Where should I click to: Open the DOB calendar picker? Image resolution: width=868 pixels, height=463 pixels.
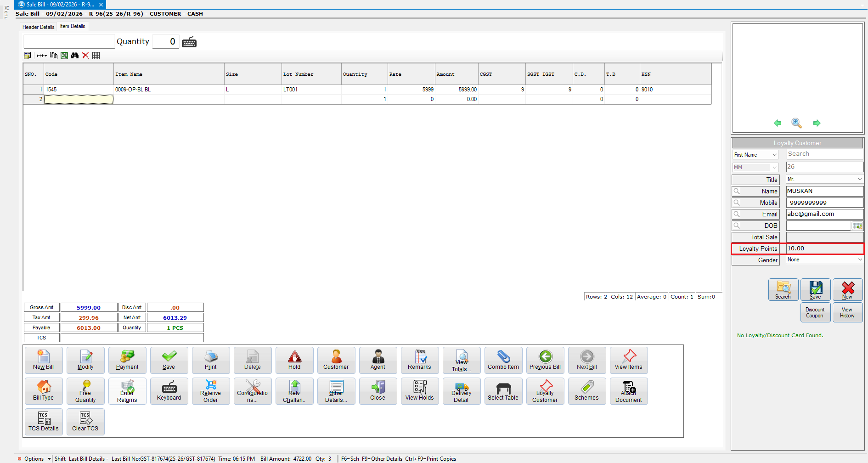(x=857, y=226)
